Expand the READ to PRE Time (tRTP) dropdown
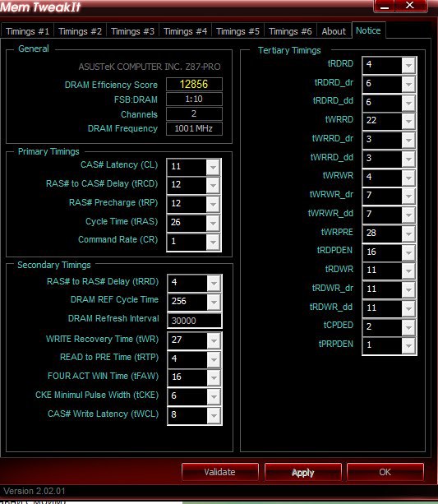This screenshot has height=504, width=438. (x=214, y=359)
